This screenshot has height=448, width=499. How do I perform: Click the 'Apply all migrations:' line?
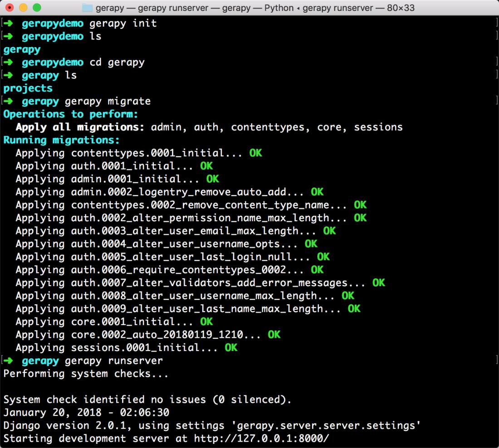(210, 127)
